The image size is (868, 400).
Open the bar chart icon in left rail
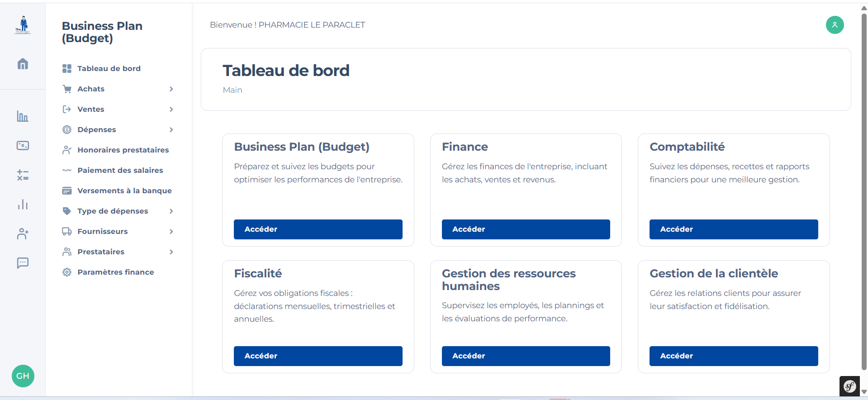pos(23,116)
